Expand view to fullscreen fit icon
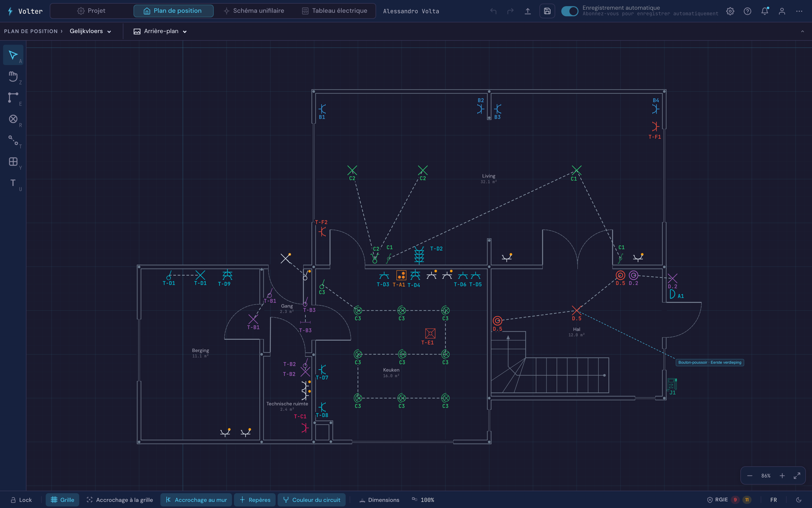812x508 pixels. tap(797, 476)
